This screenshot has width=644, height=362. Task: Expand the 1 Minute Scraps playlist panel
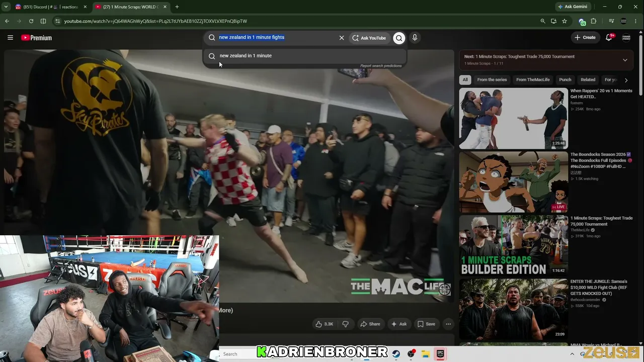tap(625, 60)
